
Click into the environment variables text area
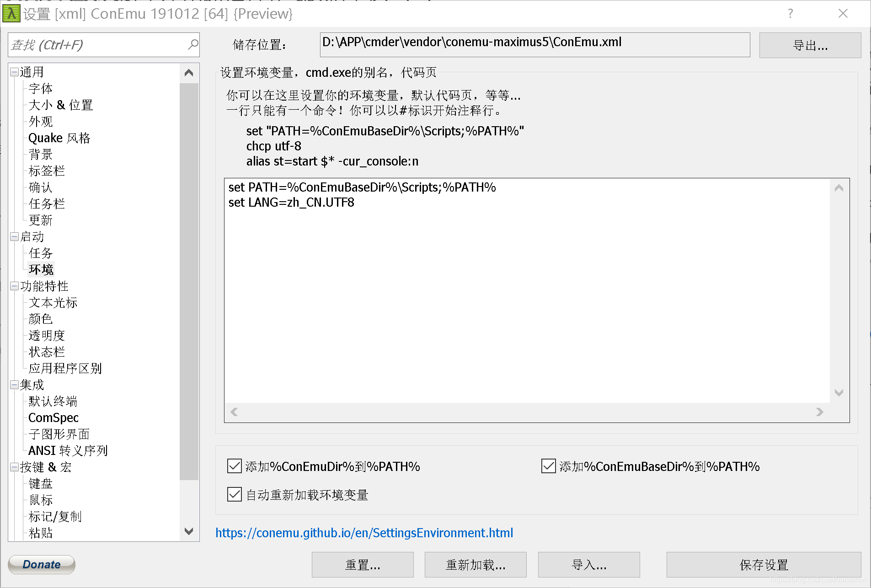coord(527,290)
